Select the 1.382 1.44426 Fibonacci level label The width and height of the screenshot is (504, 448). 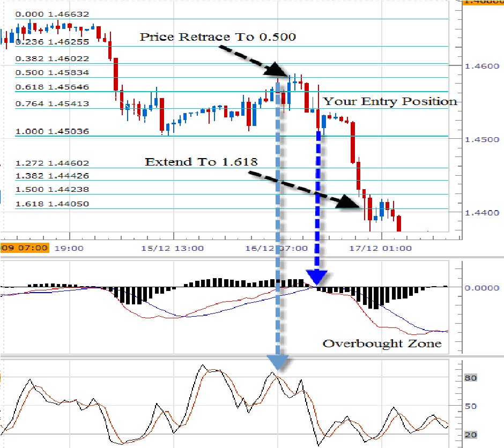click(52, 176)
